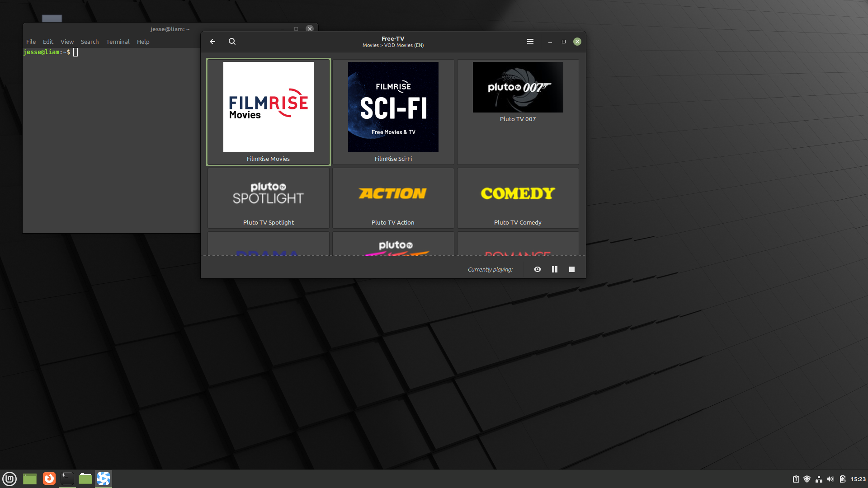The width and height of the screenshot is (868, 488).
Task: Minimize the Free-TV window
Action: coord(550,42)
